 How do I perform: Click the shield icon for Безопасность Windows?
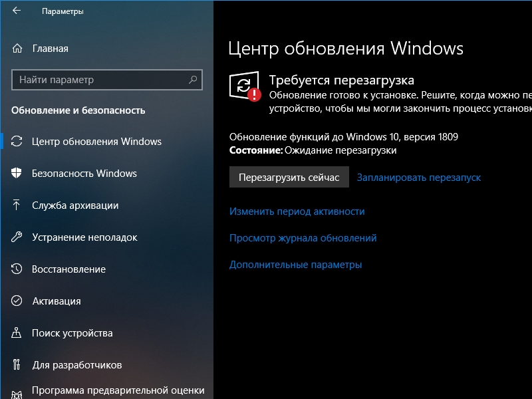[16, 173]
